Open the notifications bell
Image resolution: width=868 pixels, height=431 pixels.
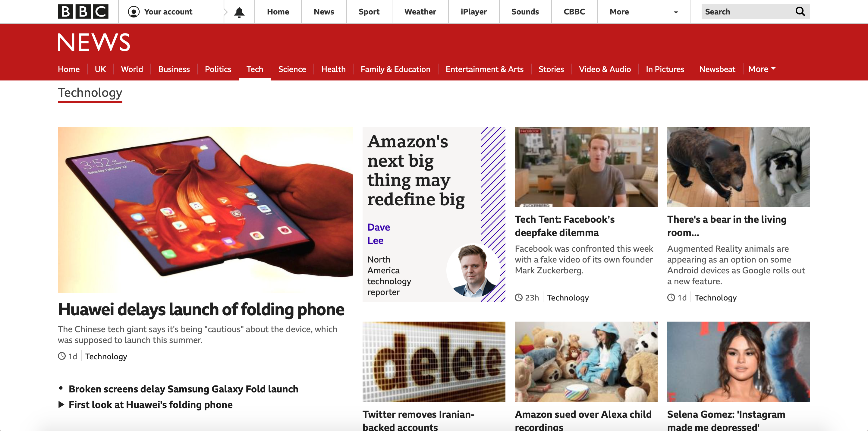[x=239, y=12]
